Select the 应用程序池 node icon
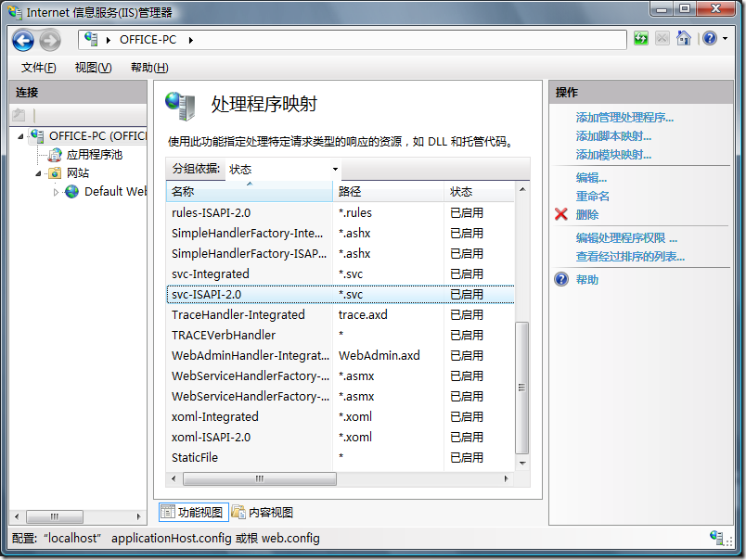 click(x=56, y=155)
